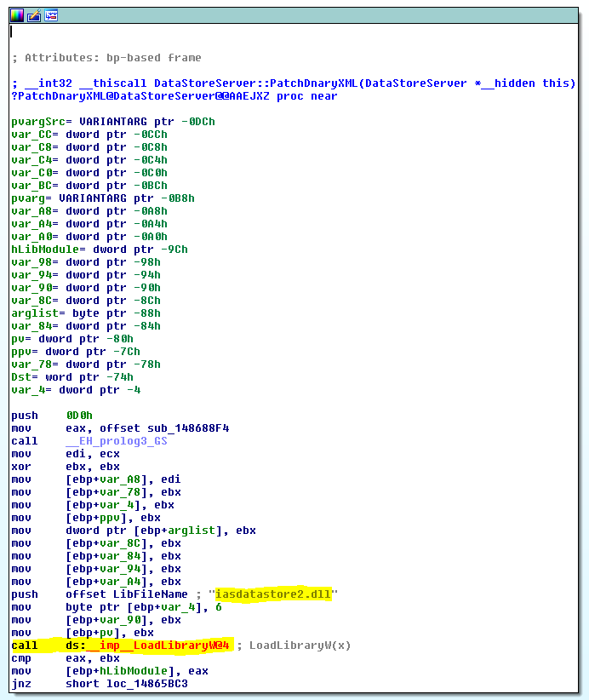Select the 'var_C4= dword ptr -0C4h' line
Image resolution: width=589 pixels, height=700 pixels.
(x=89, y=160)
